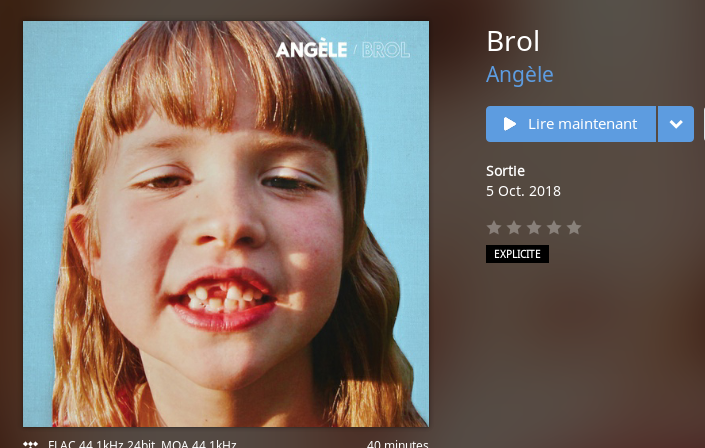Click the cut-off button right of the chevron
This screenshot has width=705, height=448.
704,124
